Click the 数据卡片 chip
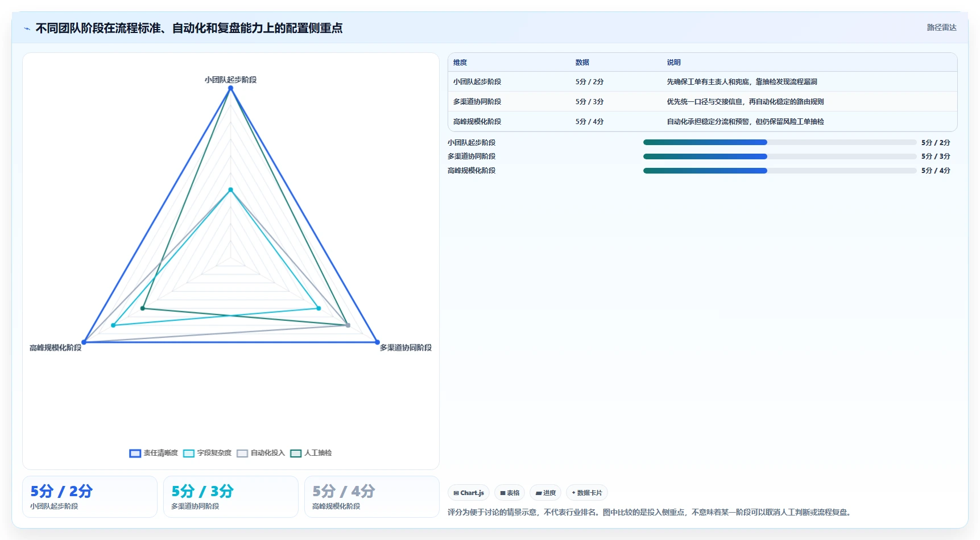Image resolution: width=980 pixels, height=540 pixels. point(586,493)
